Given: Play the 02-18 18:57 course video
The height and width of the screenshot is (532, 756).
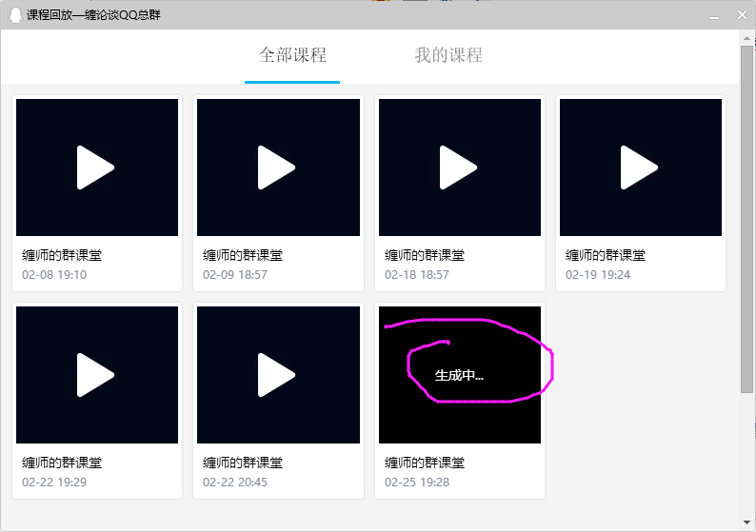Looking at the screenshot, I should coord(460,167).
